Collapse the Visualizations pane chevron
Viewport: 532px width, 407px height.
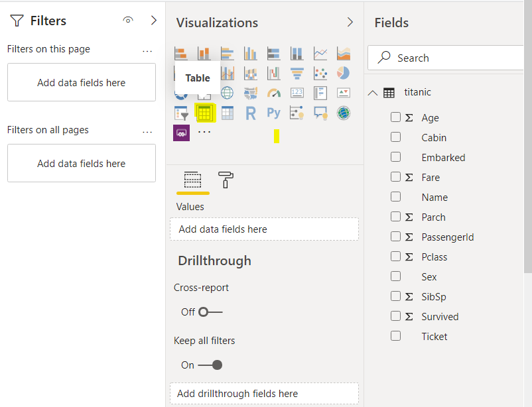point(350,23)
